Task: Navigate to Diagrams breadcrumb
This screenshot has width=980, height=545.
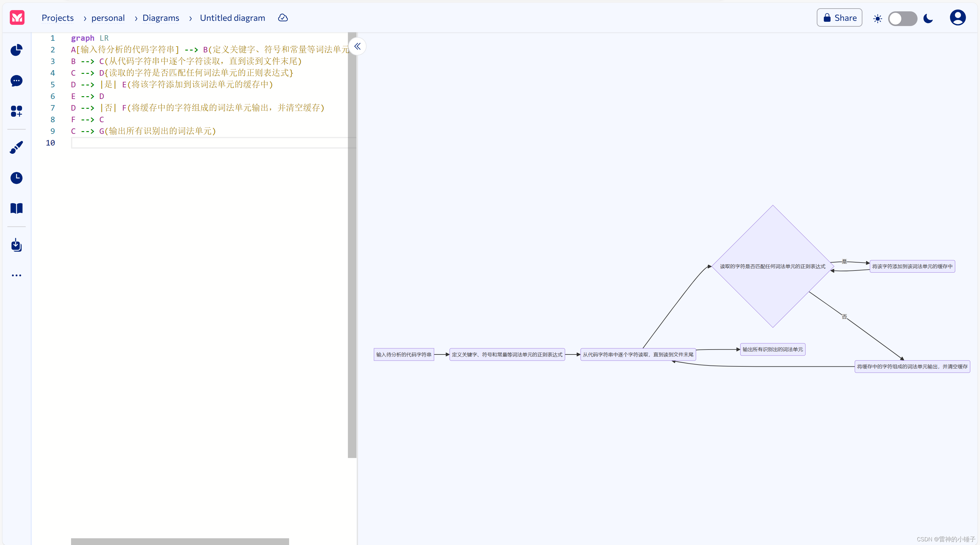Action: tap(160, 18)
